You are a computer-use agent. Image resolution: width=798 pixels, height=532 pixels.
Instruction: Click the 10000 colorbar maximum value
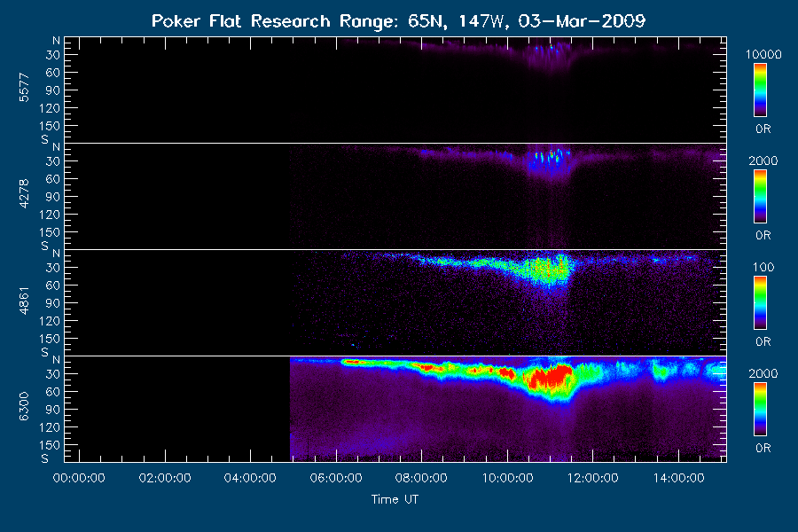(763, 54)
